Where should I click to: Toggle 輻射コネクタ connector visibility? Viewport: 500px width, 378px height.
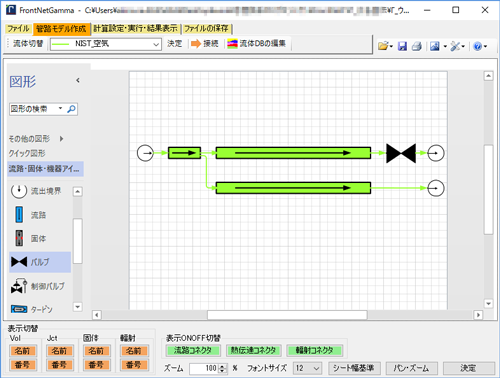315,350
